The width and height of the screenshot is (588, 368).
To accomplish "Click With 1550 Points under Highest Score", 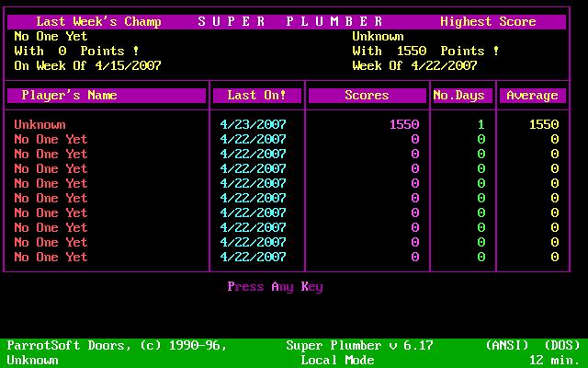I will [x=425, y=52].
